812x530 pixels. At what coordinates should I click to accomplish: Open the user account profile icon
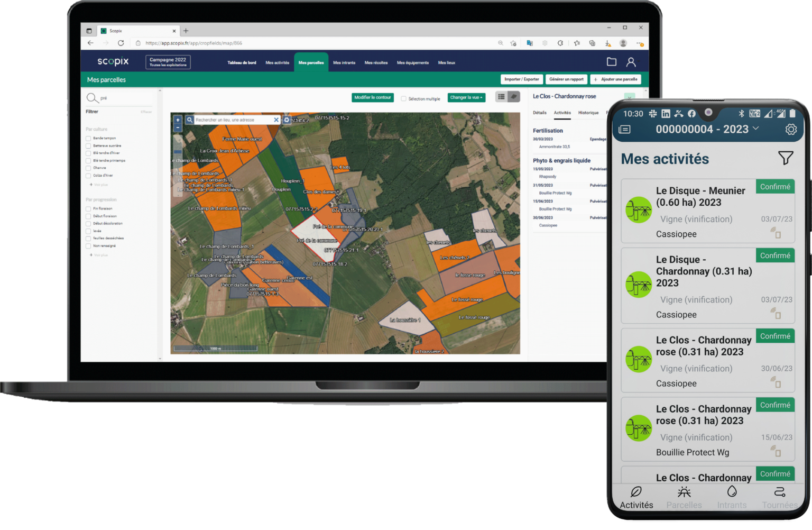[x=631, y=62]
